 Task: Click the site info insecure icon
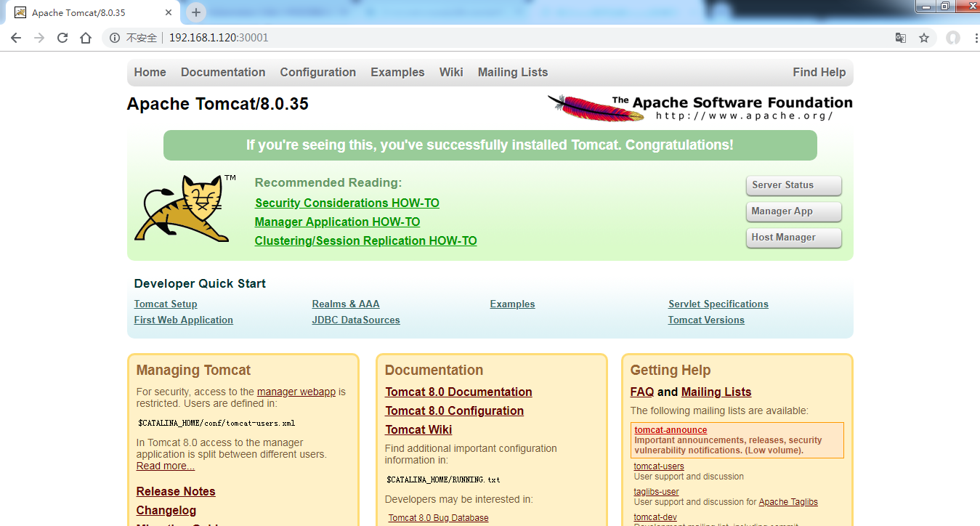pos(115,38)
